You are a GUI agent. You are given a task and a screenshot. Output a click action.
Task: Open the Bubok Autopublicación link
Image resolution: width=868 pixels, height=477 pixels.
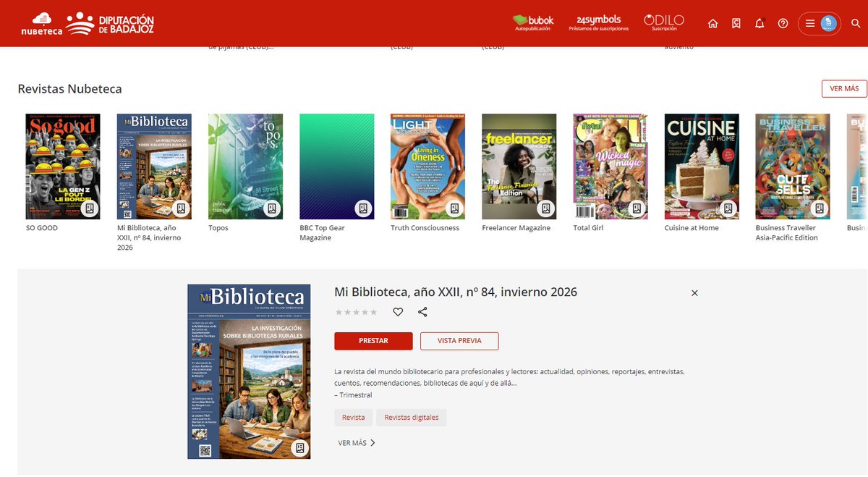point(532,23)
